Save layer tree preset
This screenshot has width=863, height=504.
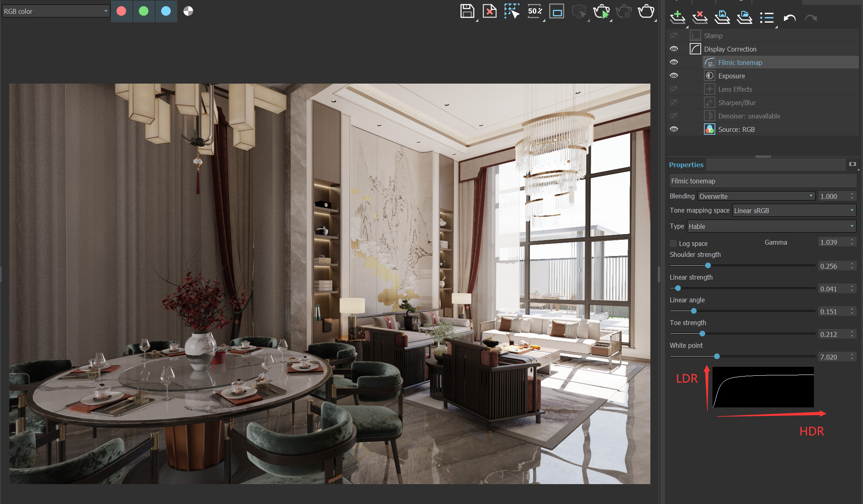pyautogui.click(x=722, y=17)
